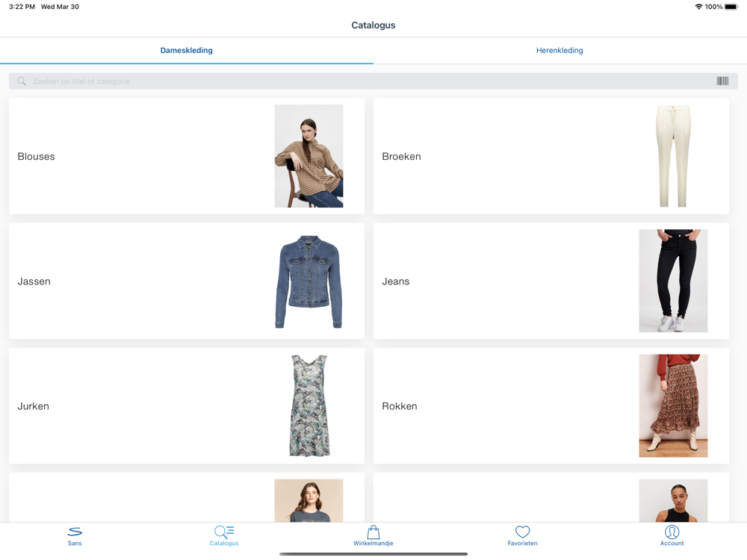
Task: Tap the grey t-shirt model thumbnail
Action: point(309,500)
